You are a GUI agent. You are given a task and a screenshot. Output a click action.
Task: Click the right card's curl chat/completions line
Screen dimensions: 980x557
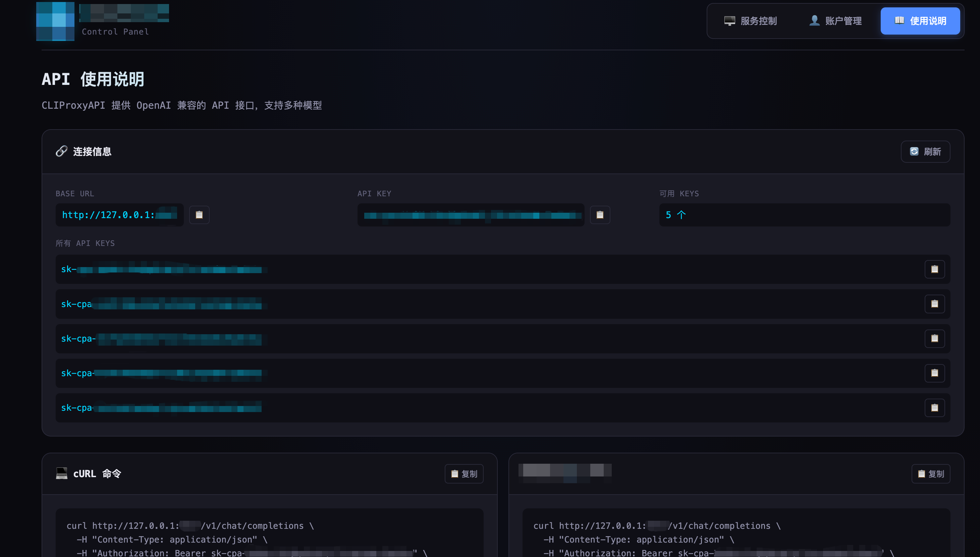(657, 526)
